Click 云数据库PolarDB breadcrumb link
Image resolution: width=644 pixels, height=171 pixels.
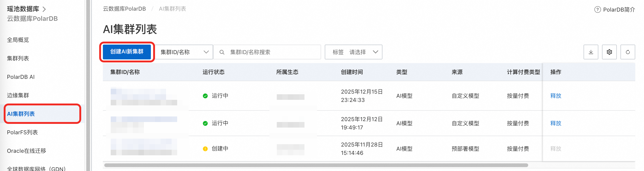point(124,9)
